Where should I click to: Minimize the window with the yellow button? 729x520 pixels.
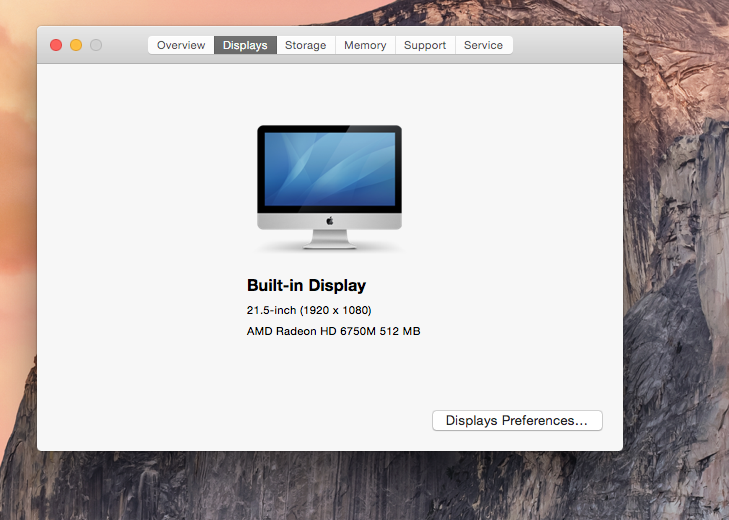click(76, 45)
